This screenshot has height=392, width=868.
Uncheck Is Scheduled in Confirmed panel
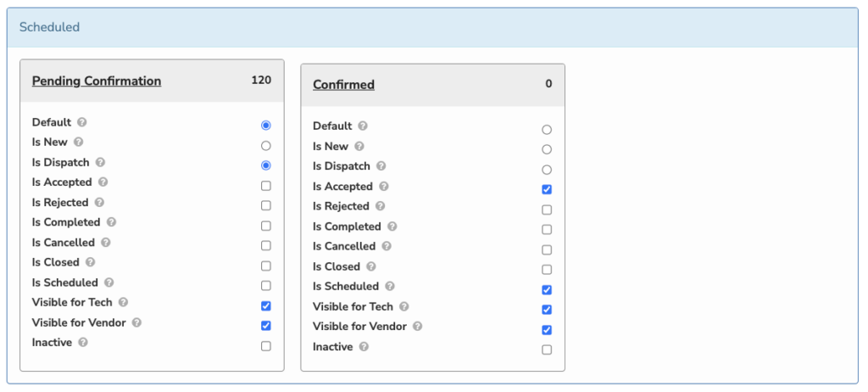[x=547, y=290]
